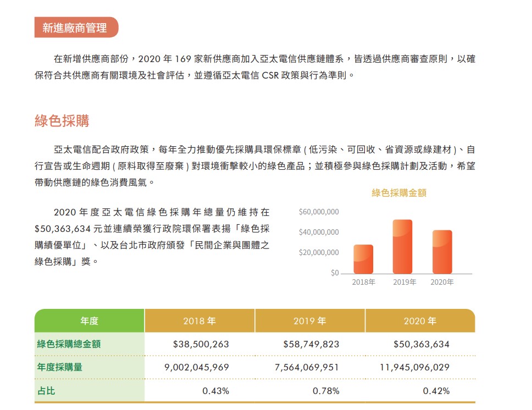Click the 2018 年 table column header
This screenshot has height=410, width=532.
click(199, 321)
